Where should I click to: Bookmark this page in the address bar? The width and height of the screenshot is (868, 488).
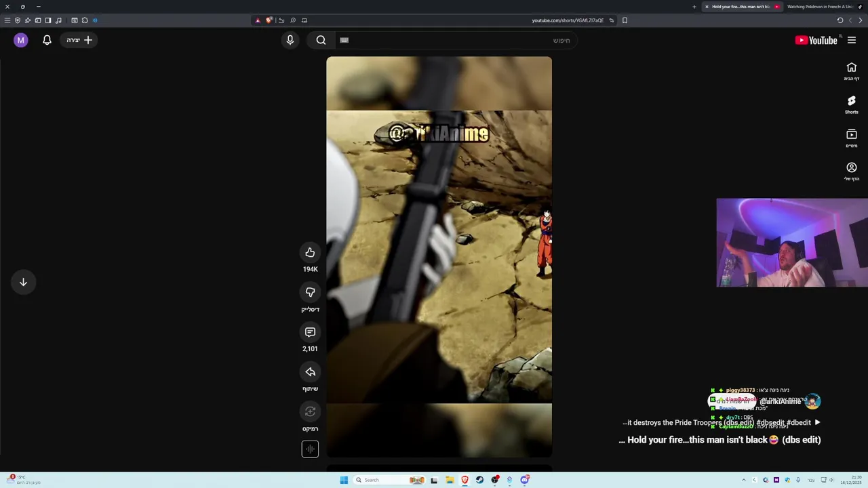point(625,20)
